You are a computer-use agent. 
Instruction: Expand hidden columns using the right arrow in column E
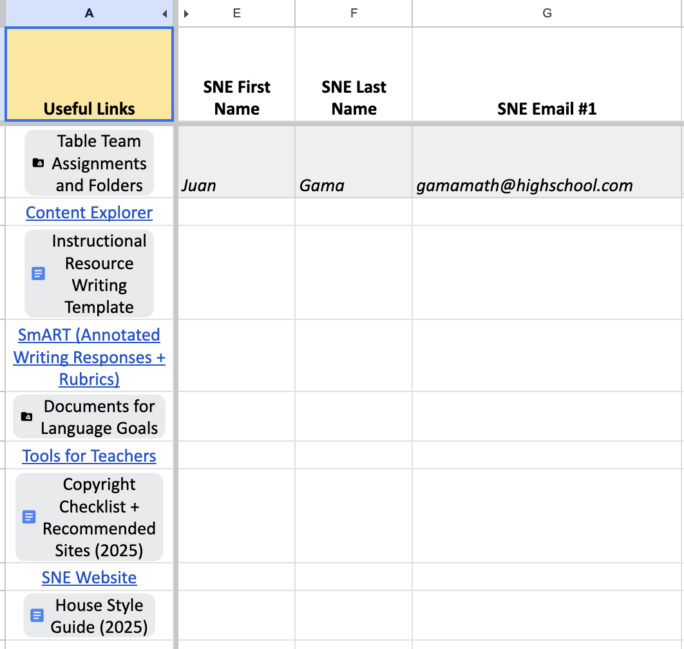tap(186, 14)
